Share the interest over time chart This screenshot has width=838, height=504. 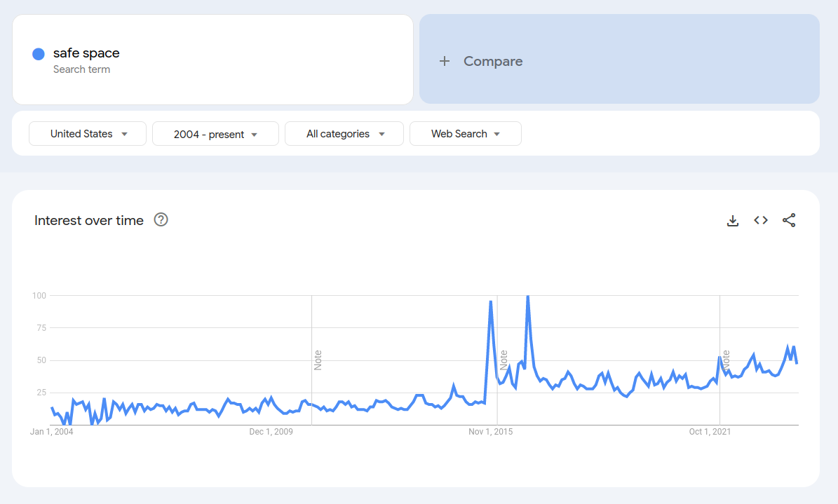point(789,220)
